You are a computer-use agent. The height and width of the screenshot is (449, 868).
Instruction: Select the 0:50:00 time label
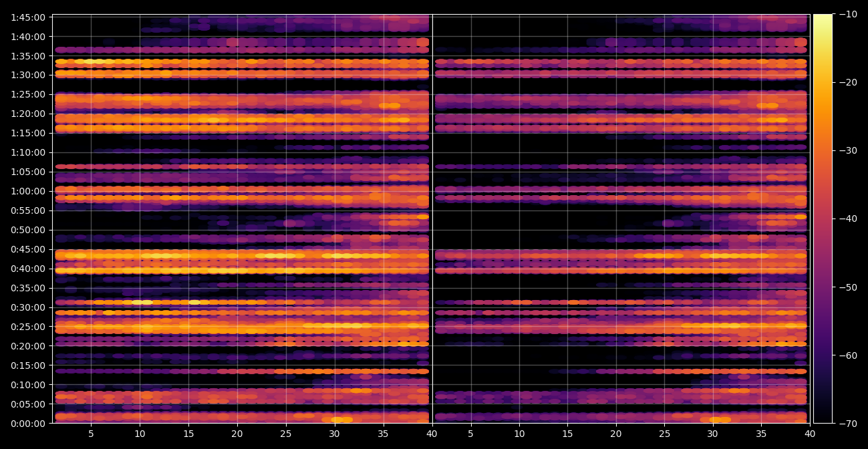28,229
